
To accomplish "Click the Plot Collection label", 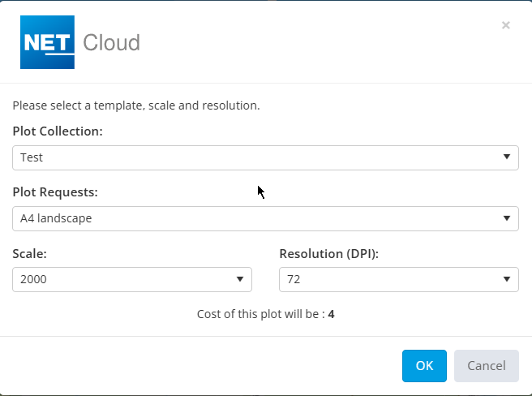I will coord(58,131).
